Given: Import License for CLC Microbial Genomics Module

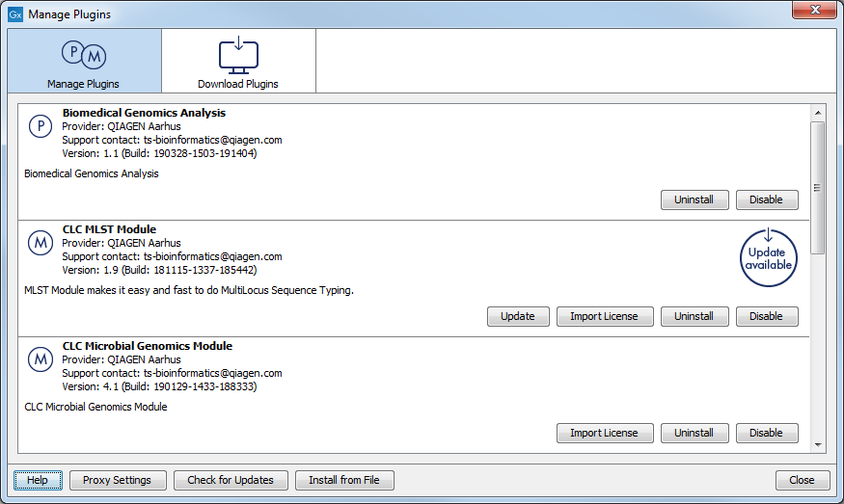Looking at the screenshot, I should tap(604, 433).
